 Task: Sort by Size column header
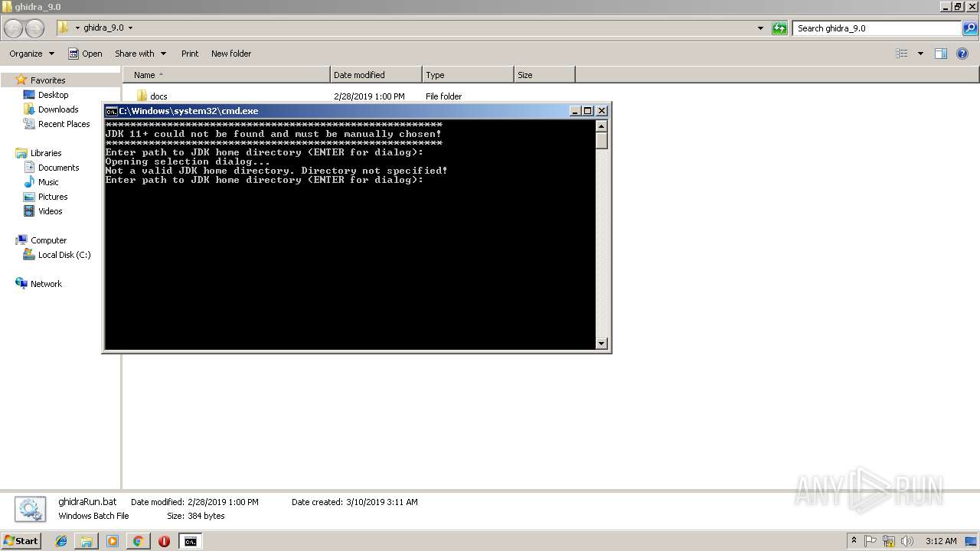point(544,75)
